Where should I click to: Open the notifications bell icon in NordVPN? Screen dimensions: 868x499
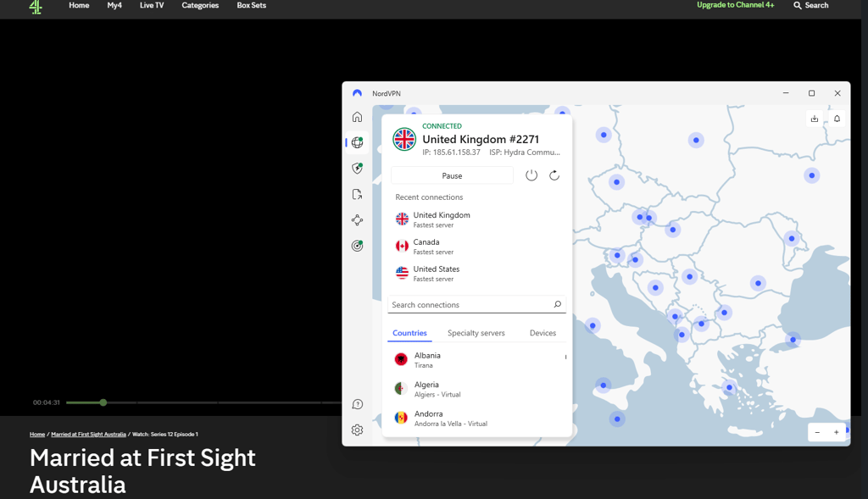pyautogui.click(x=837, y=119)
